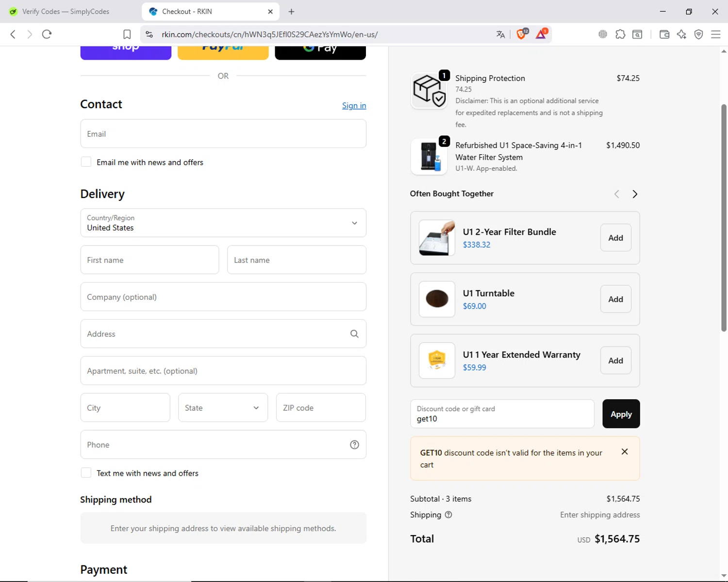
Task: Open site information icon in address bar
Action: point(149,34)
